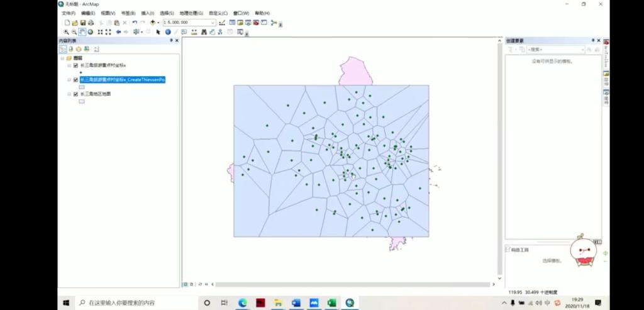Click the Add Data button

153,23
